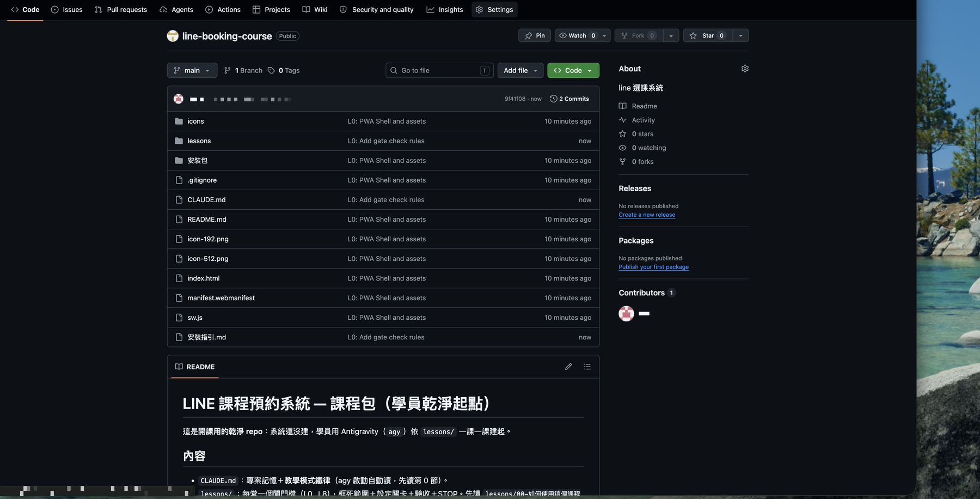
Task: Open the manifest.webmanifest file
Action: point(221,298)
